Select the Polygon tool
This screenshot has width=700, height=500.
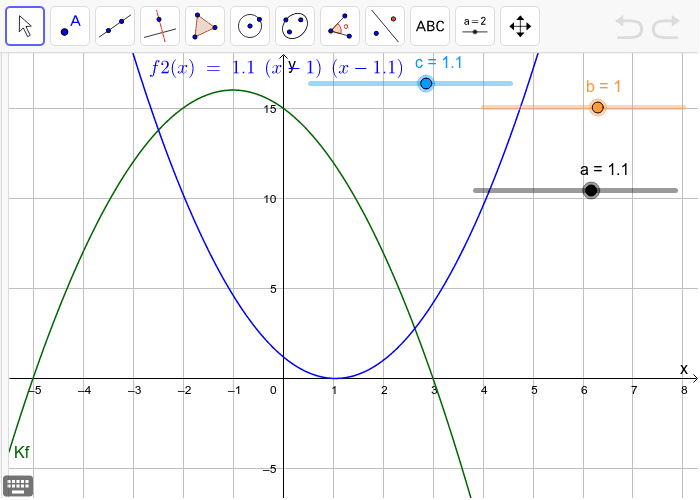pyautogui.click(x=205, y=26)
